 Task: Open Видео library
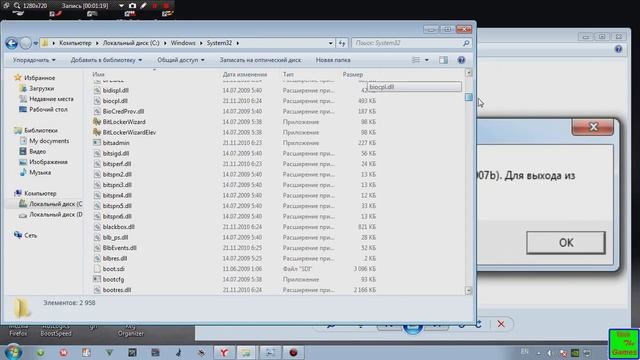pyautogui.click(x=37, y=151)
